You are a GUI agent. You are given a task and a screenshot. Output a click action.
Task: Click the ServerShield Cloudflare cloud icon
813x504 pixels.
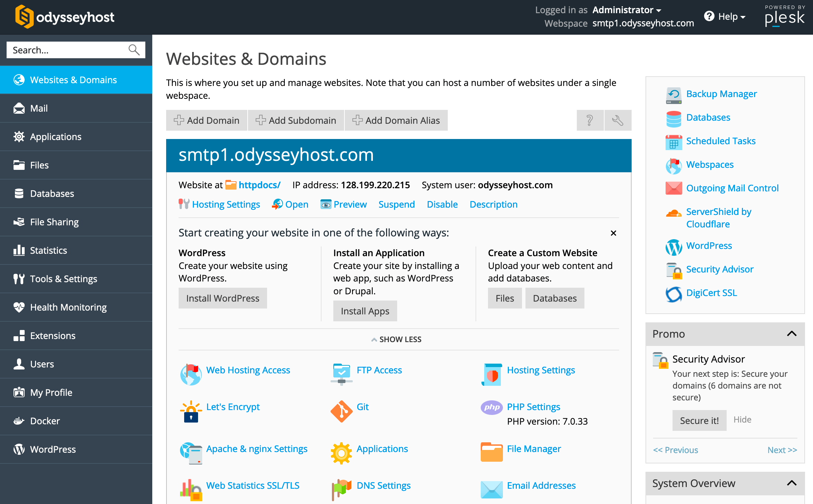pos(674,213)
